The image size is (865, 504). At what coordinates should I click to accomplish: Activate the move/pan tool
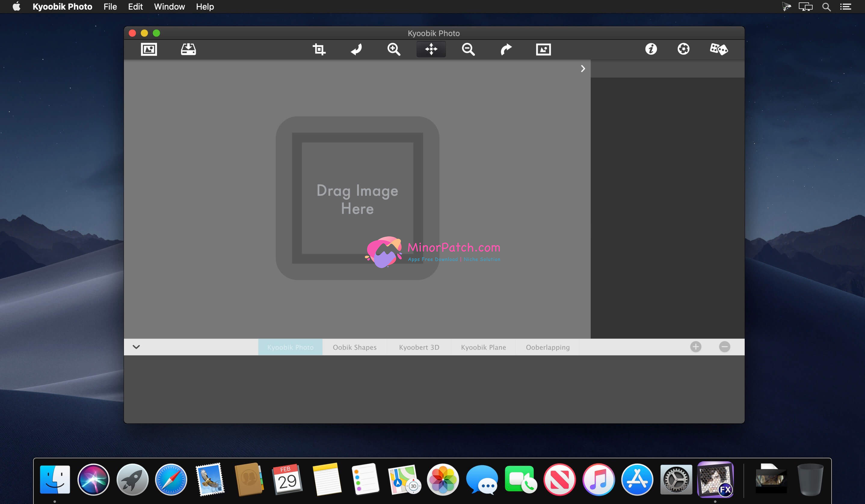pyautogui.click(x=431, y=49)
